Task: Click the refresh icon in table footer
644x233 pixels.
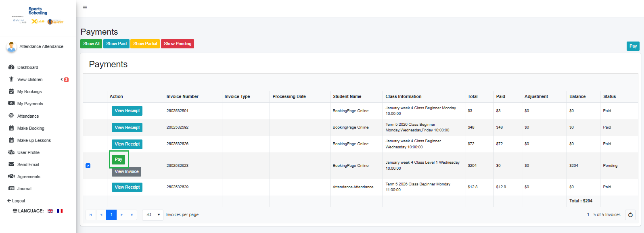Action: tap(630, 215)
